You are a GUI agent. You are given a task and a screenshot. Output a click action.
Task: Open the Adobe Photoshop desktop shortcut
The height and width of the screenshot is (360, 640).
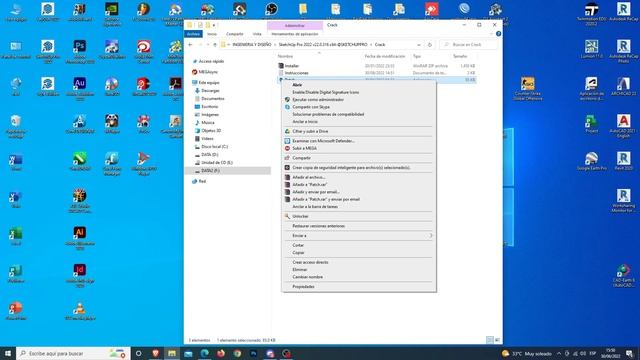click(80, 50)
